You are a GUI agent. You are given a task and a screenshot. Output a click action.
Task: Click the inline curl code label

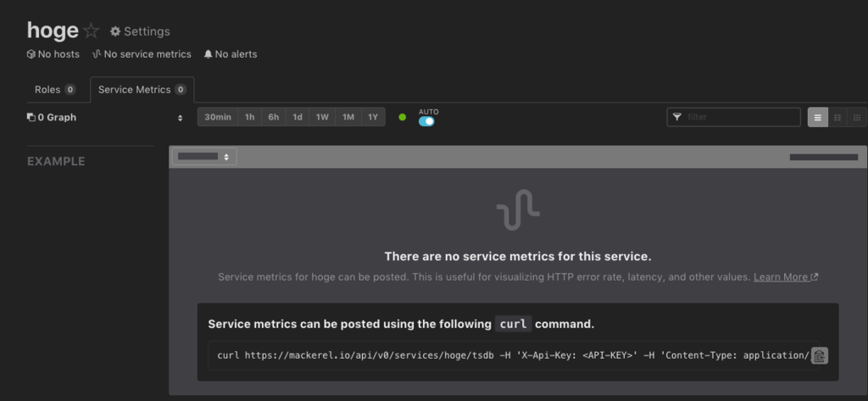tap(513, 324)
